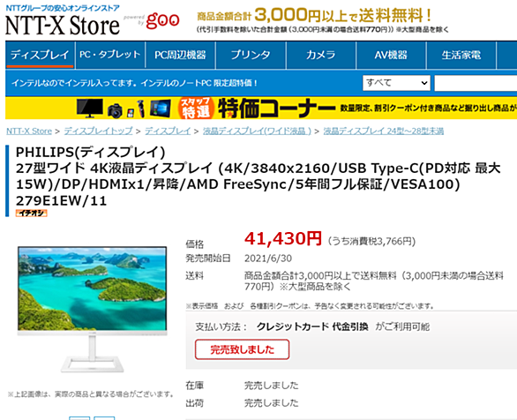Open the 特価コーナー yellow banner
This screenshot has width=517, height=420.
click(x=261, y=109)
